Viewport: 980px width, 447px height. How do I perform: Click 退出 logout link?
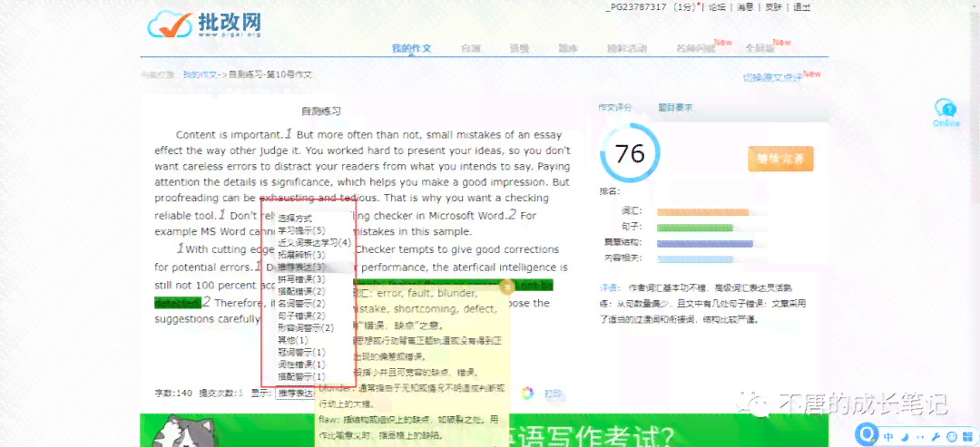pos(802,7)
